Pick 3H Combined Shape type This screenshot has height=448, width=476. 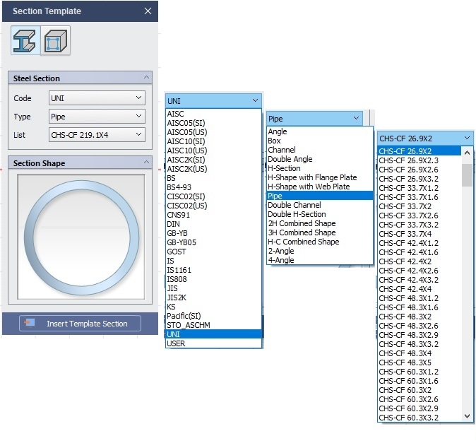[320, 232]
